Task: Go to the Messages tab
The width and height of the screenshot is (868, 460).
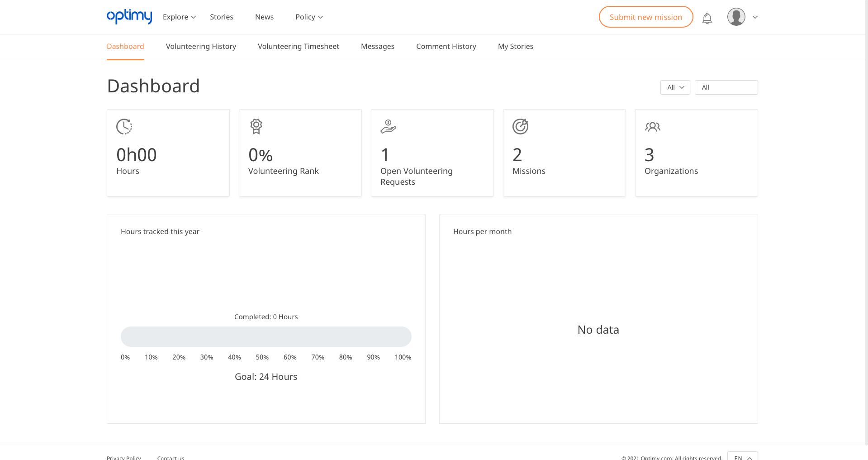Action: tap(378, 47)
